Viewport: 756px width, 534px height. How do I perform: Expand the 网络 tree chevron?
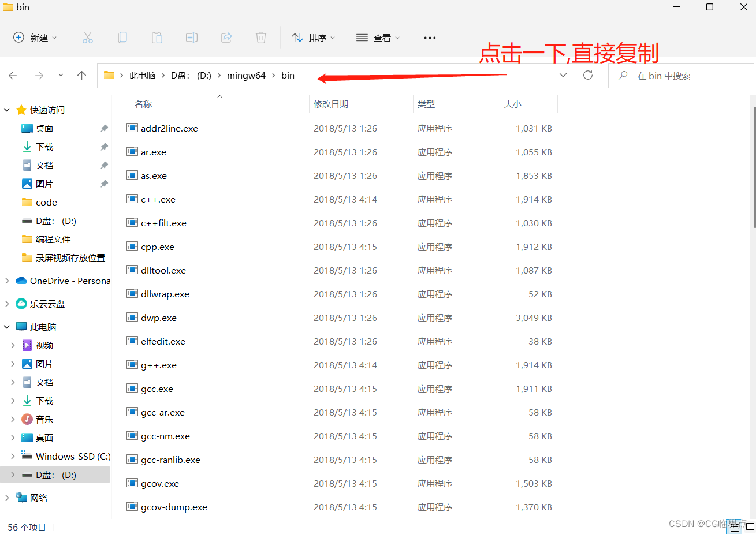coord(7,498)
